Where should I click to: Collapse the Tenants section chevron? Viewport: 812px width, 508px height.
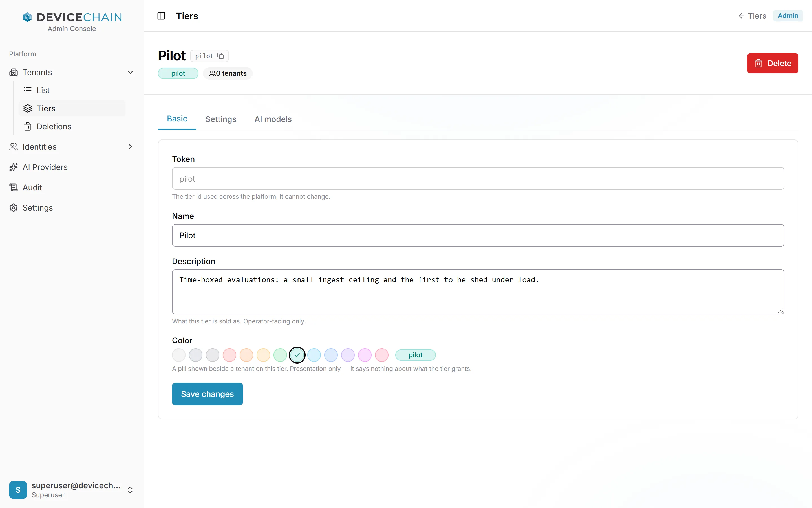tap(130, 72)
